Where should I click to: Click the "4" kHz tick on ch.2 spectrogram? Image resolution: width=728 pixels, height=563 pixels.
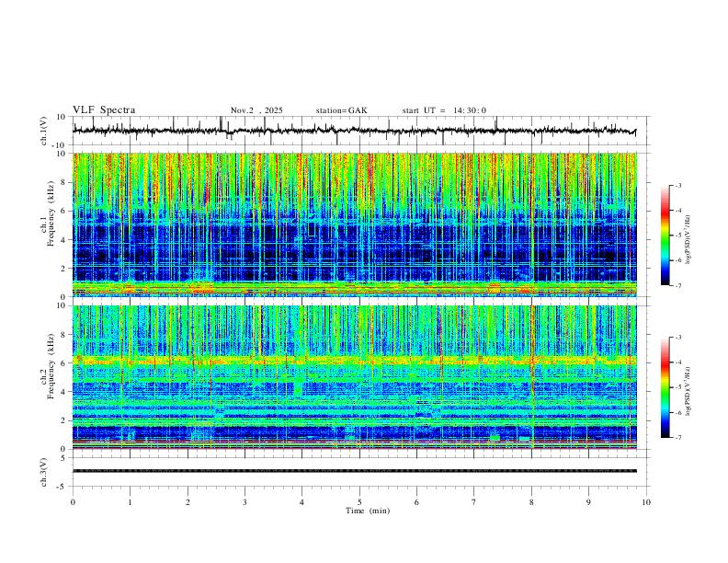click(x=63, y=392)
